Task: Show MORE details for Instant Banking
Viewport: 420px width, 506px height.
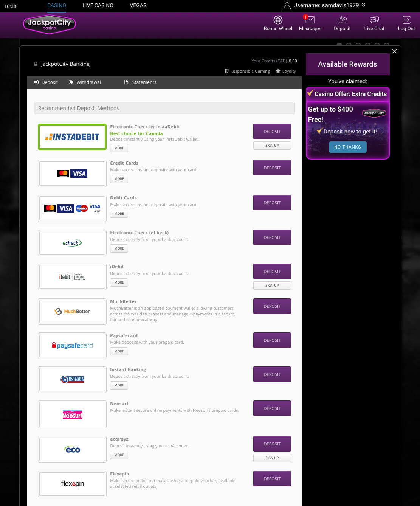Action: [119, 385]
